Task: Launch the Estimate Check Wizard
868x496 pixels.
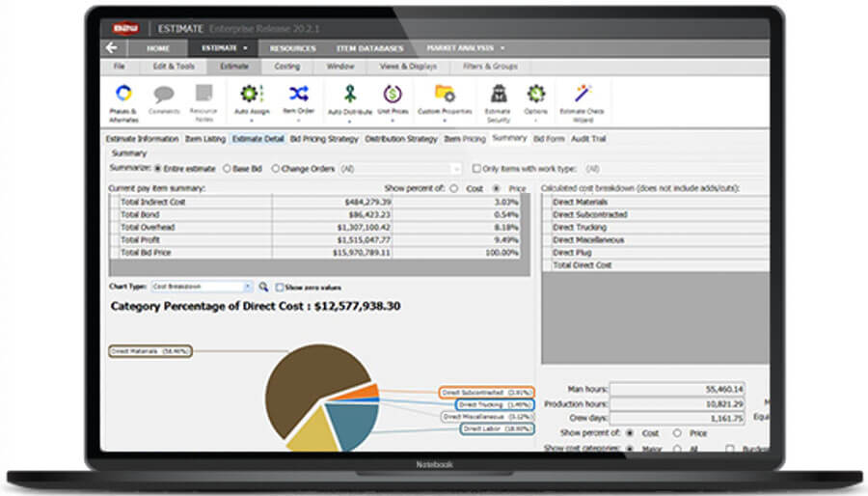Action: point(582,95)
